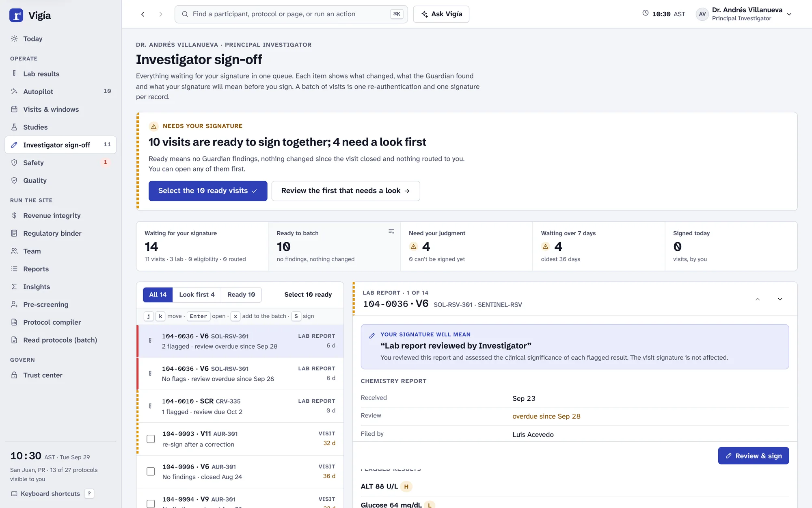Go back with the left arrow
The width and height of the screenshot is (812, 508).
(143, 14)
